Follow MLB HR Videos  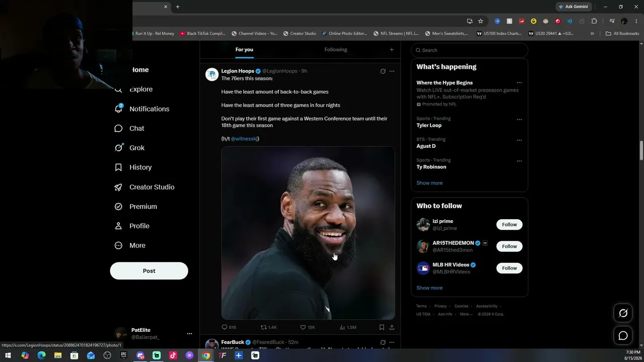[509, 268]
